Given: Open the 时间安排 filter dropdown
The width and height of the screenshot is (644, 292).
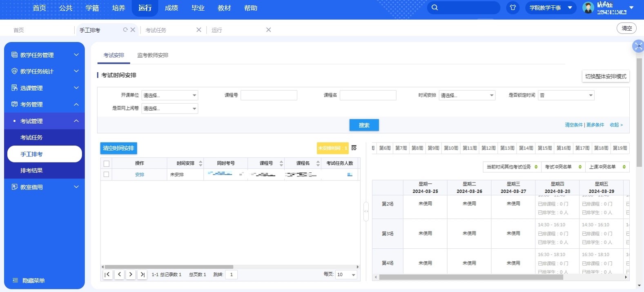Looking at the screenshot, I should pyautogui.click(x=467, y=95).
